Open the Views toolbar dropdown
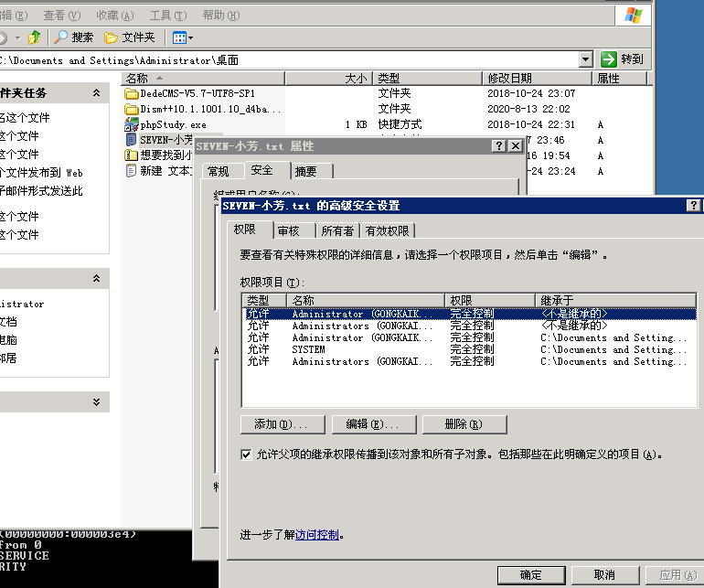This screenshot has width=704, height=588. [182, 37]
